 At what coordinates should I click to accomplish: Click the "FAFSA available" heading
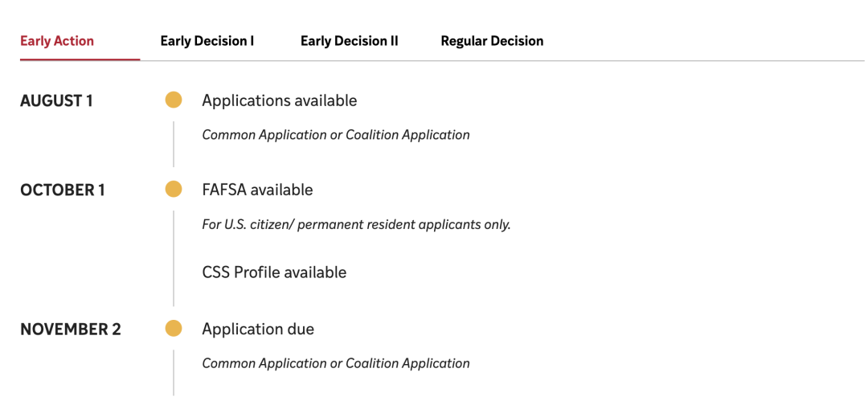[x=257, y=190]
